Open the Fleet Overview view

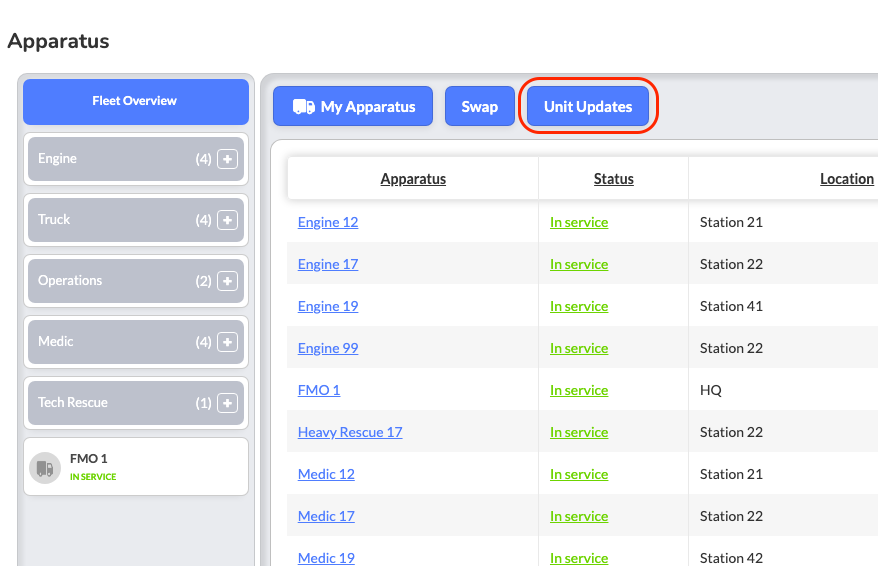pyautogui.click(x=136, y=101)
